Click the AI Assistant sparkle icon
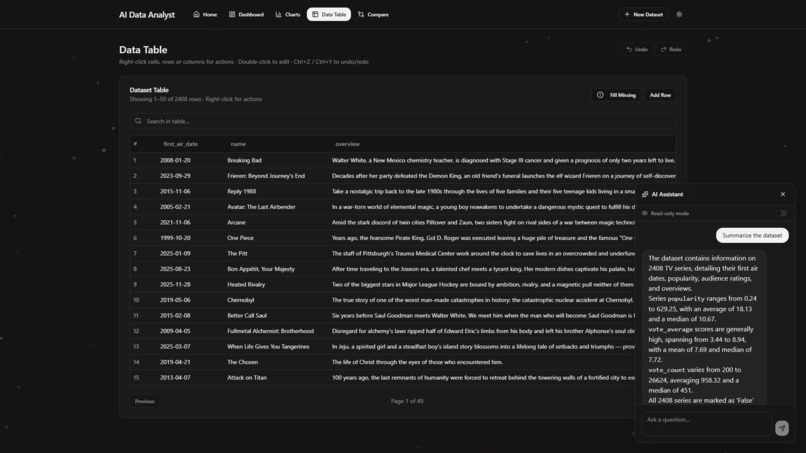The image size is (806, 453). click(645, 194)
